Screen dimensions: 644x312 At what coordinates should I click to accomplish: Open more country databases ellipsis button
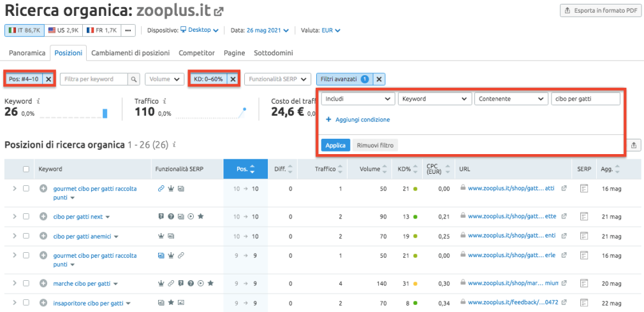click(x=128, y=30)
